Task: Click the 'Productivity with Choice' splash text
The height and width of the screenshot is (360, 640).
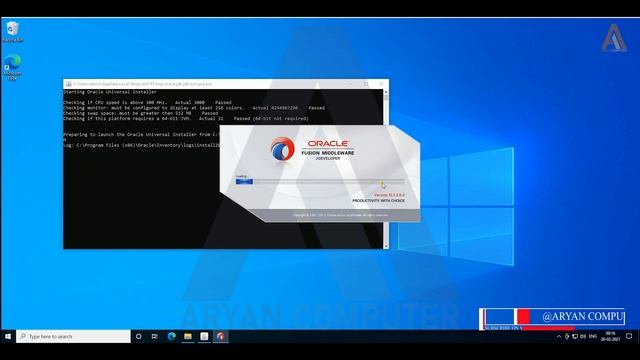Action: point(378,201)
